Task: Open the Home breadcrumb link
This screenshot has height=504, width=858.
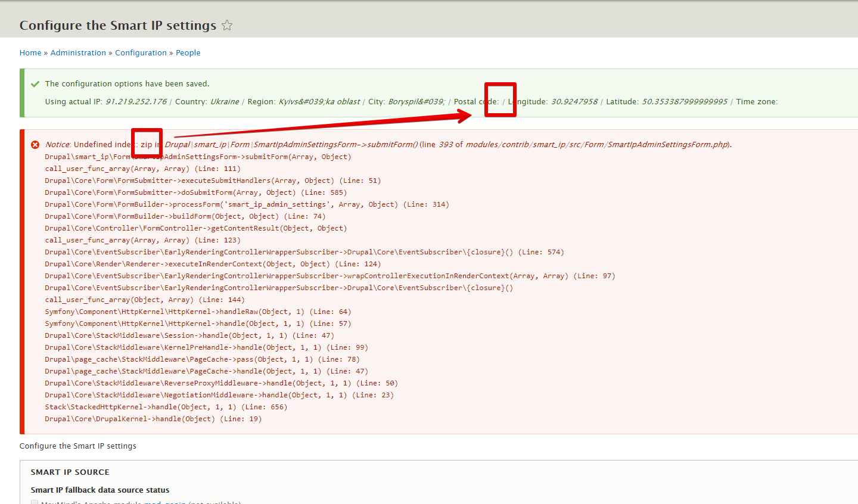Action: 30,53
